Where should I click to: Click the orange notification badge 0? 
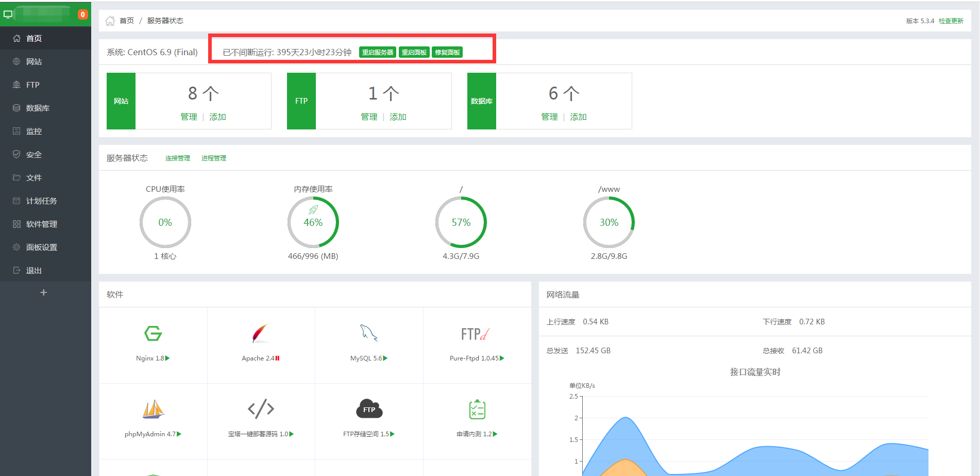pyautogui.click(x=82, y=14)
